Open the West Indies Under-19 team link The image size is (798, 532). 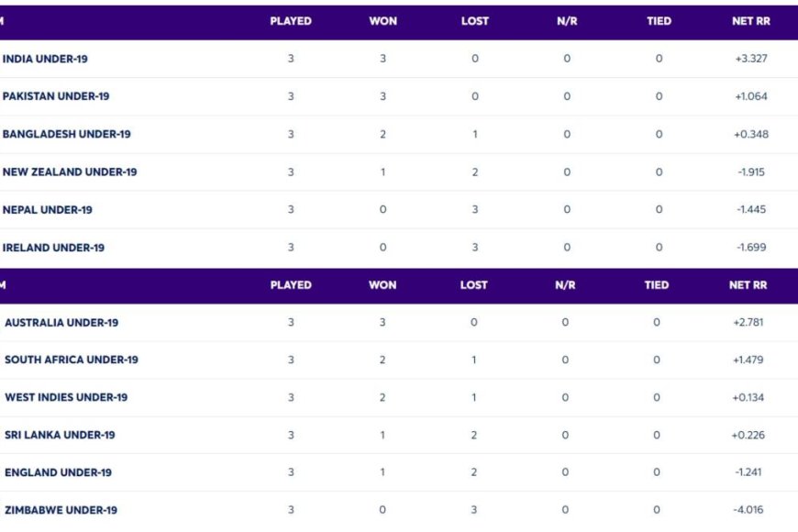click(66, 397)
